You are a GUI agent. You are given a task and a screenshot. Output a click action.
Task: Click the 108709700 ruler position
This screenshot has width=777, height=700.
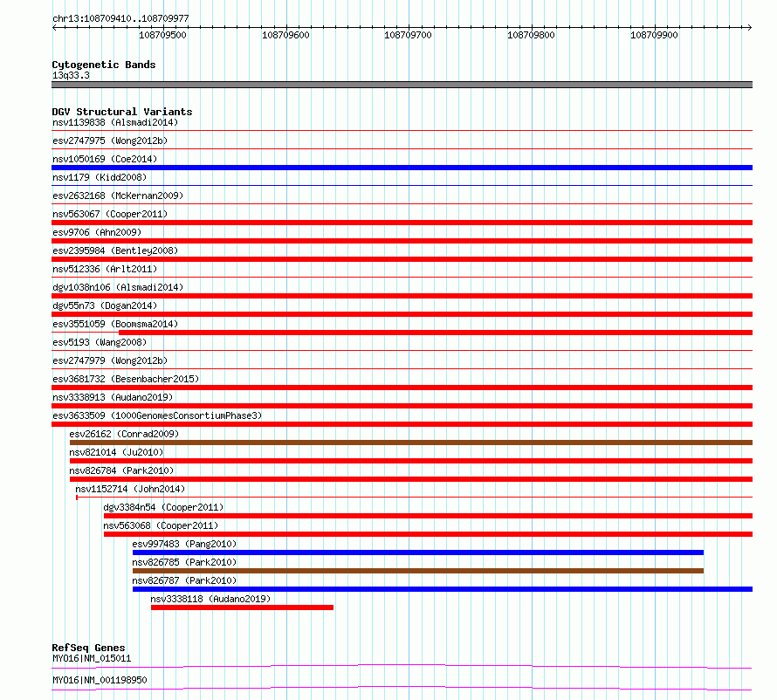(x=408, y=35)
